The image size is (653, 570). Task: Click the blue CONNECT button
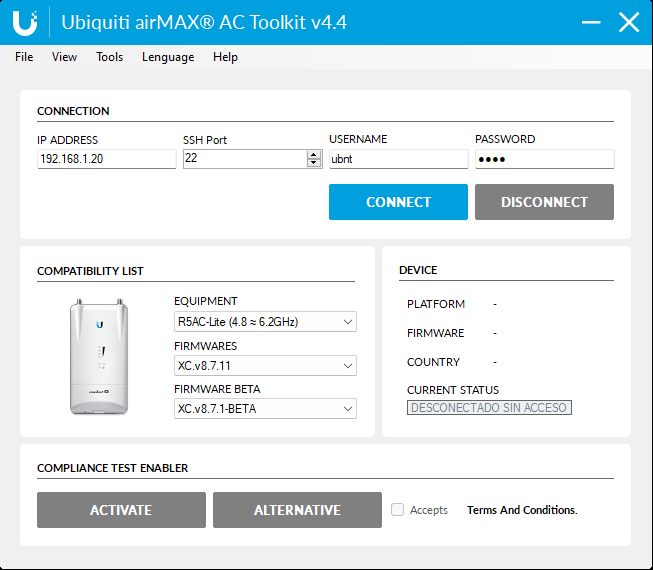pyautogui.click(x=398, y=202)
